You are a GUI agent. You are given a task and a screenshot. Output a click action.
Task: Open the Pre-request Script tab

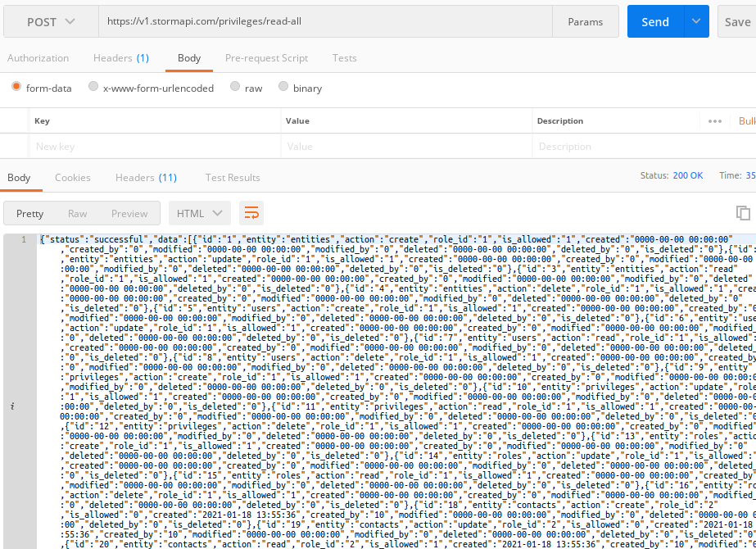267,58
